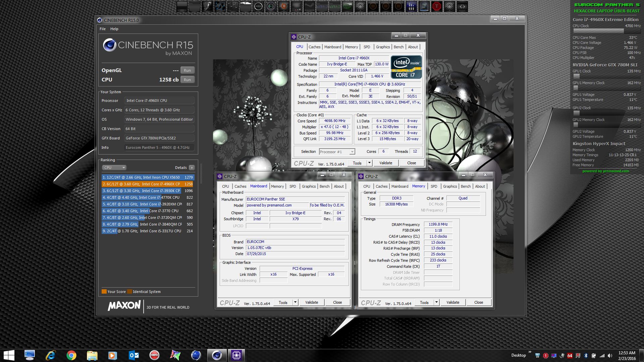
Task: Open the Help menu in Cinebench
Action: coord(114,29)
